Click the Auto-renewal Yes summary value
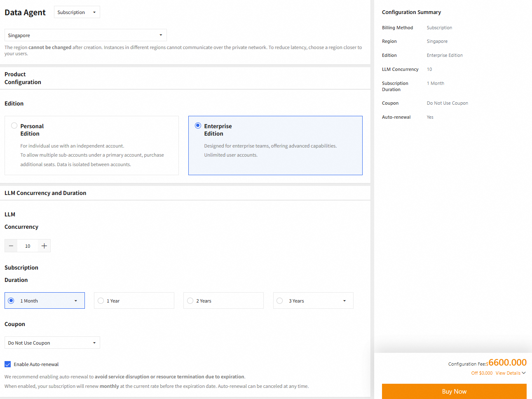Viewport: 532px width, 399px height. tap(430, 117)
